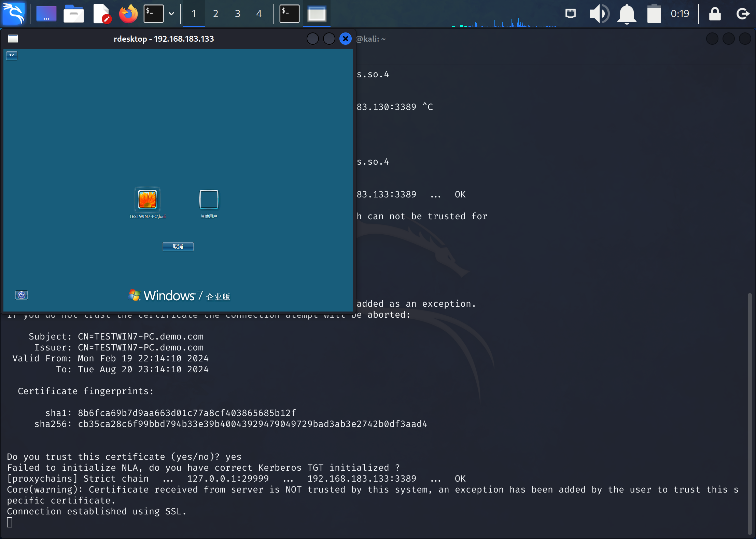Click the 0:19 clock

pyautogui.click(x=680, y=14)
